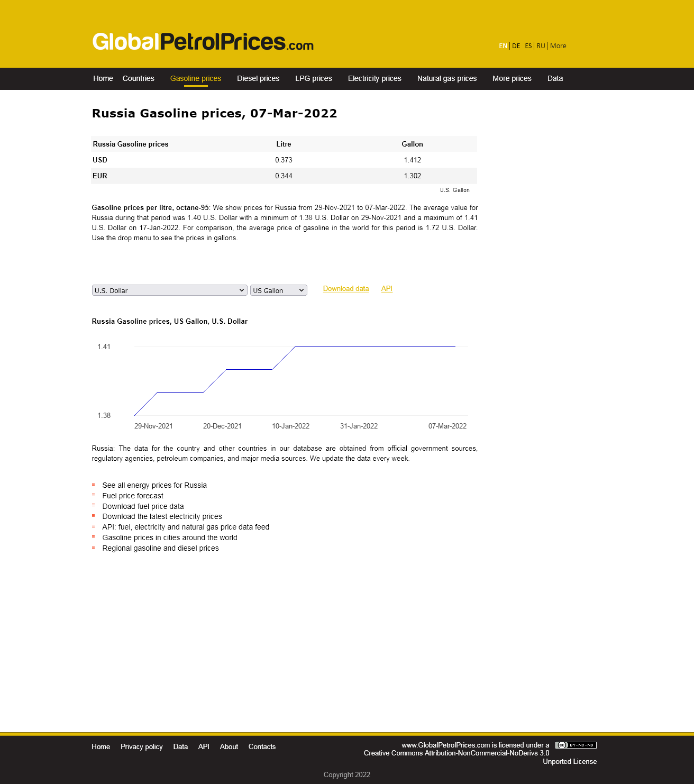This screenshot has height=784, width=694.
Task: Click the chart title with US Gallon, U.S. Dollar
Action: tap(170, 321)
